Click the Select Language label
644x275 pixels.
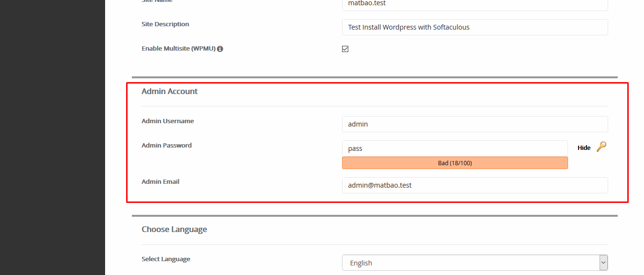tap(166, 259)
